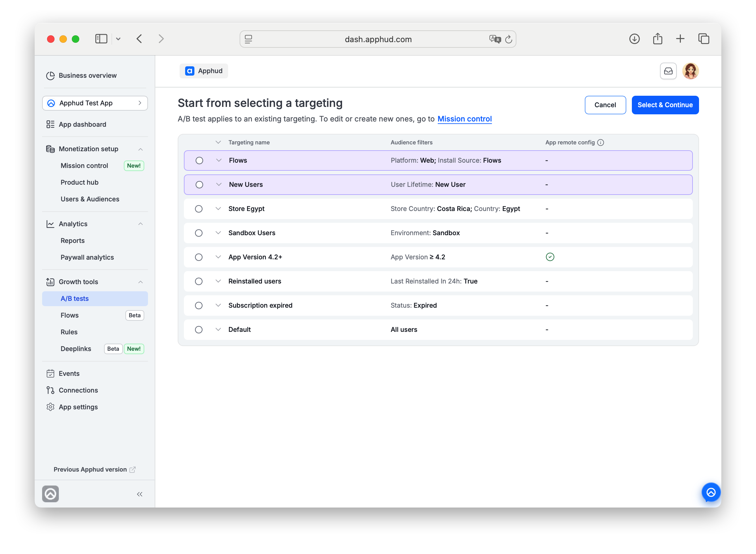The width and height of the screenshot is (756, 554).
Task: Follow the Mission control hyperlink
Action: click(464, 119)
